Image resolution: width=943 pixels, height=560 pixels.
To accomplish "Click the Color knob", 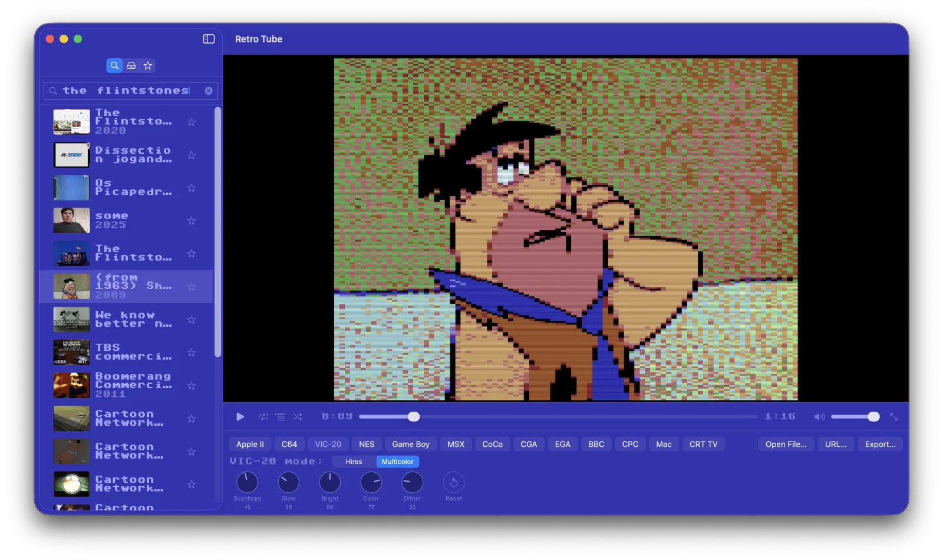I will coord(371,483).
